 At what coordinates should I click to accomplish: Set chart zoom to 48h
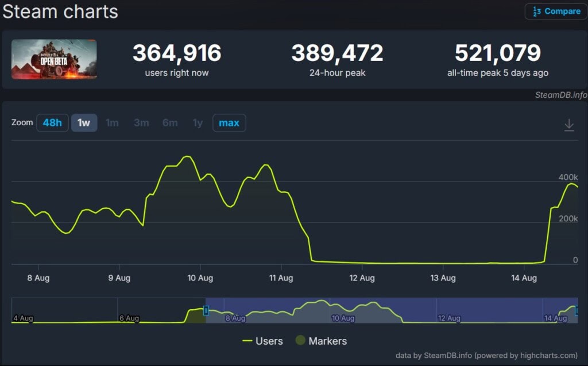click(52, 123)
